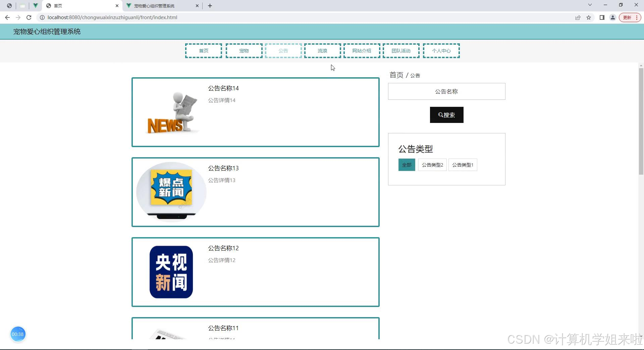
Task: Open 公告 in the navigation menu
Action: (x=283, y=51)
